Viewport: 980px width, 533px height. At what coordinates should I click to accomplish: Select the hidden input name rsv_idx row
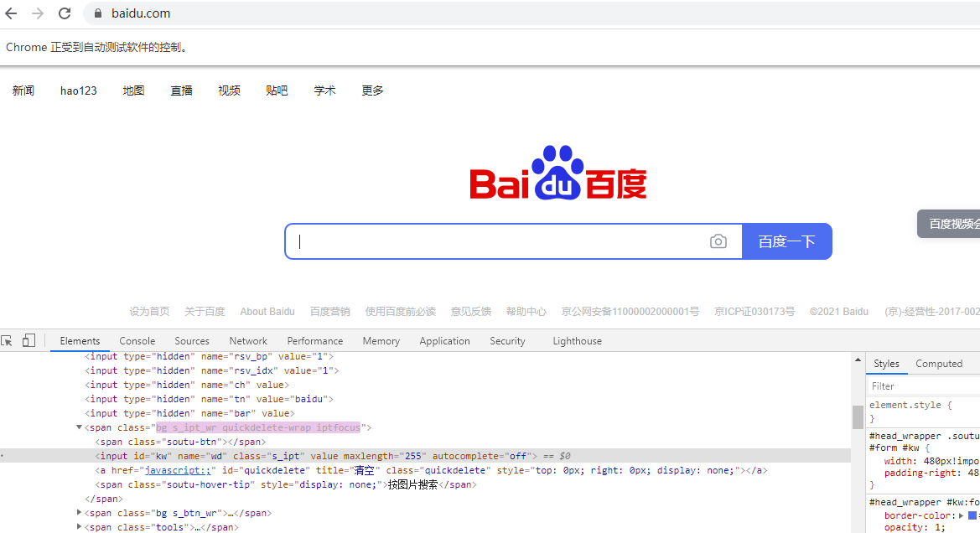click(425, 370)
